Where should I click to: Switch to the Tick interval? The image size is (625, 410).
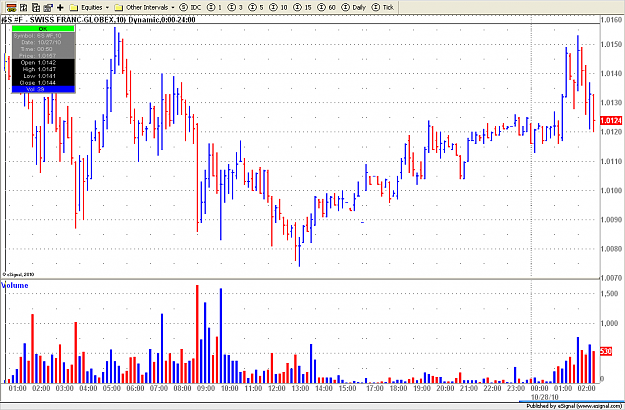pos(383,7)
